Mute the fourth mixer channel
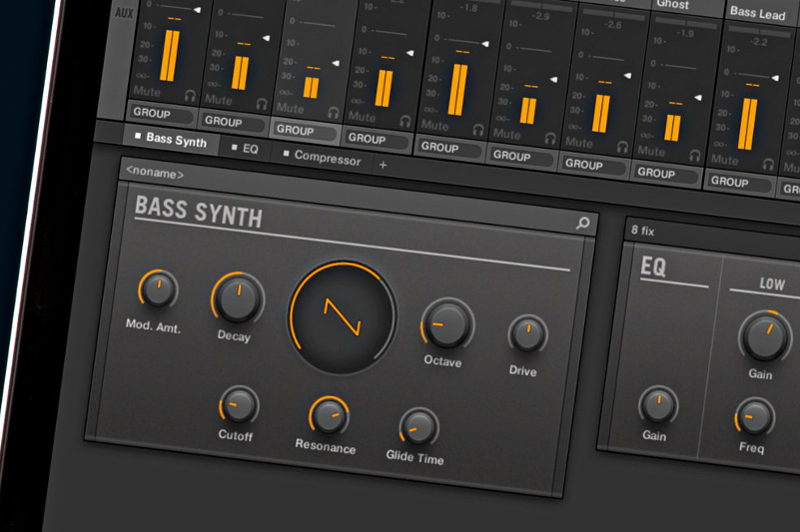 [362, 117]
